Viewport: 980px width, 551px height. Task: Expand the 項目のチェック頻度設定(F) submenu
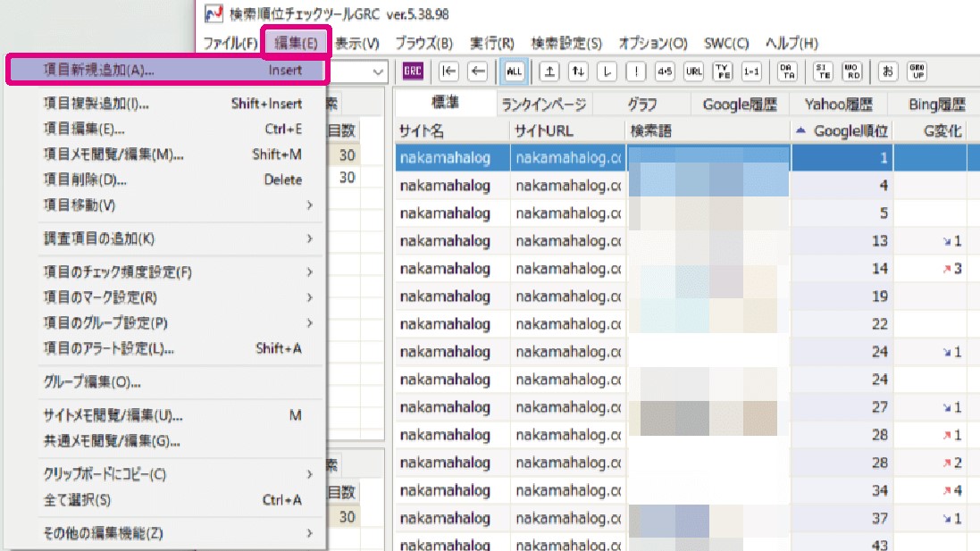(167, 271)
